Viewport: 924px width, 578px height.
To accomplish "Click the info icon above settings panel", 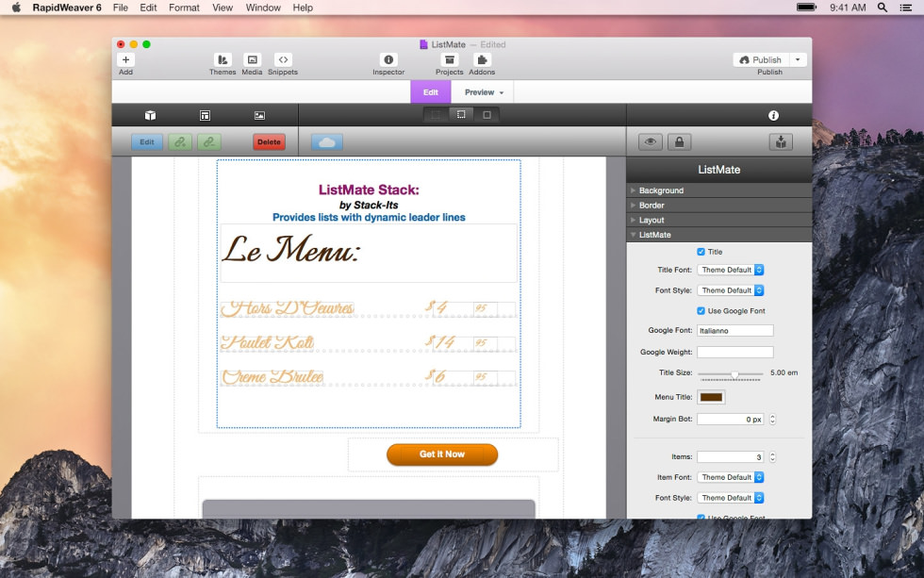I will pos(773,115).
